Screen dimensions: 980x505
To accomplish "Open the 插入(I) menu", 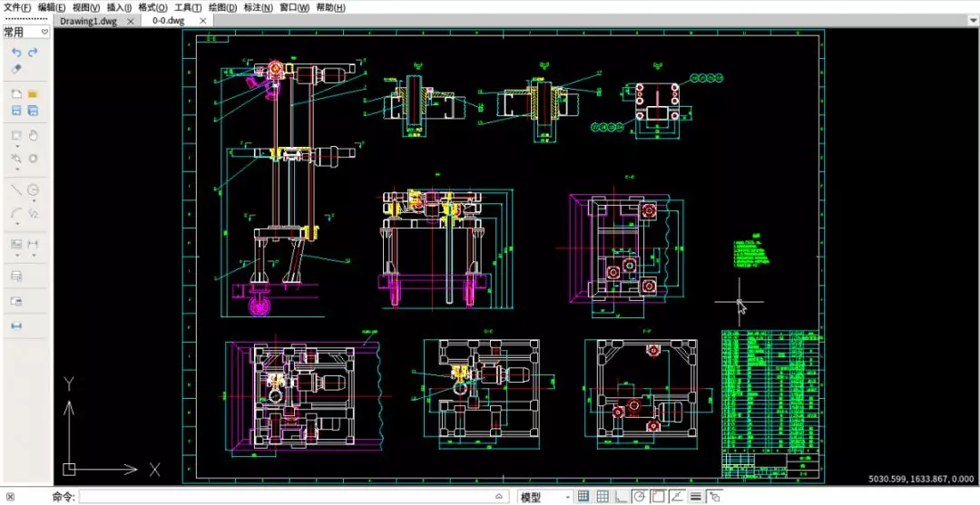I will [119, 7].
